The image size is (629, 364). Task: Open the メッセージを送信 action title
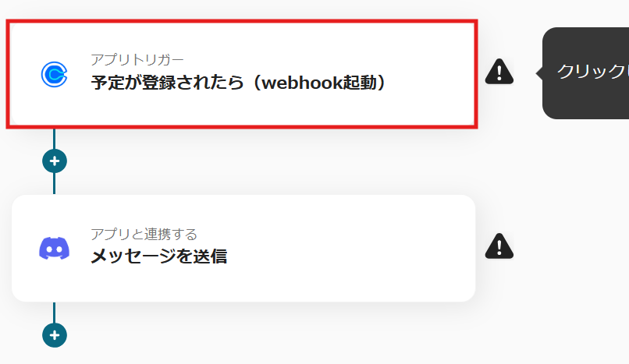click(159, 256)
